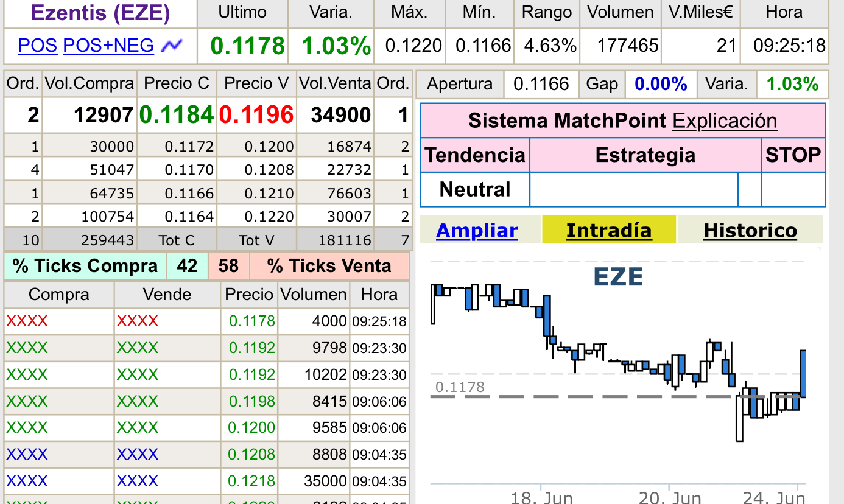Click the Hora value 09:25:18 in header

[x=789, y=45]
